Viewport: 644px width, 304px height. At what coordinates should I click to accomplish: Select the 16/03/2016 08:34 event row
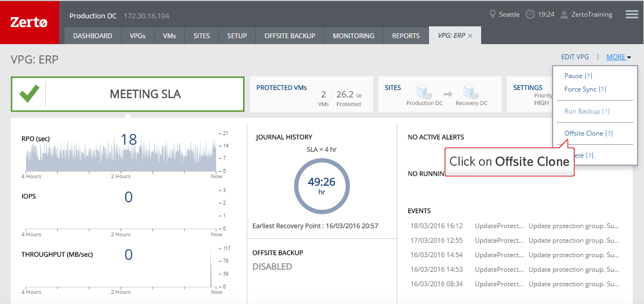coord(514,284)
